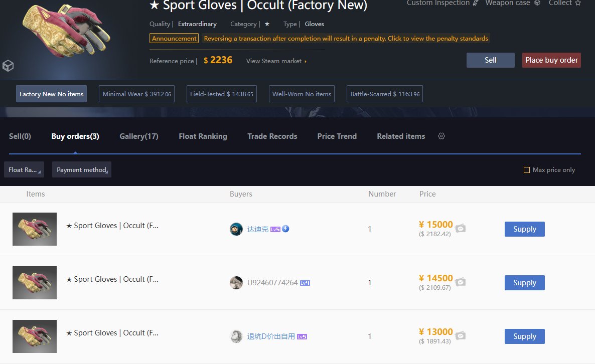Expand Float Range dropdown
The image size is (595, 364).
click(x=24, y=169)
